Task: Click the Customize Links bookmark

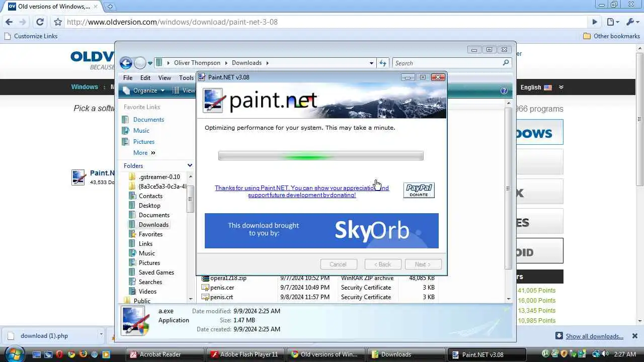Action: point(31,36)
